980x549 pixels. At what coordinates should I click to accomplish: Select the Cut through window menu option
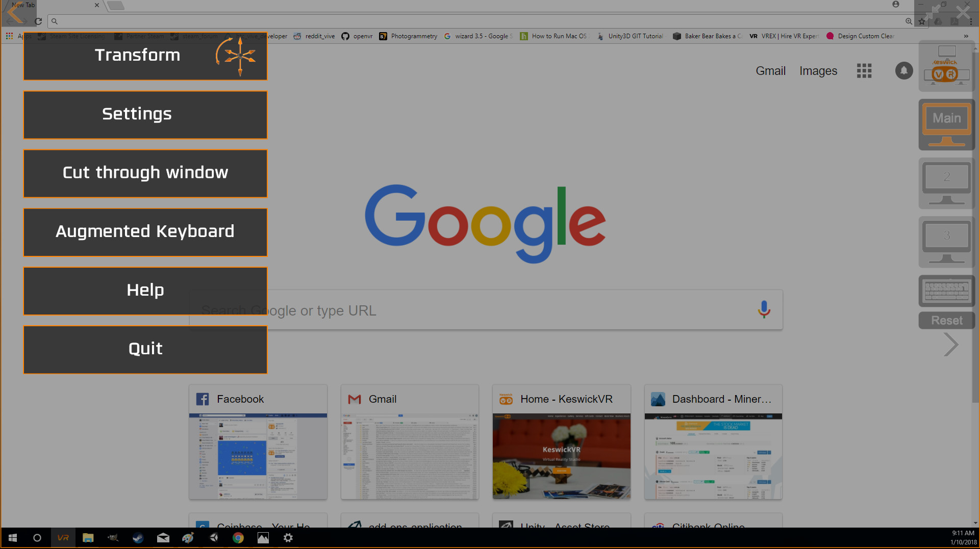[145, 173]
